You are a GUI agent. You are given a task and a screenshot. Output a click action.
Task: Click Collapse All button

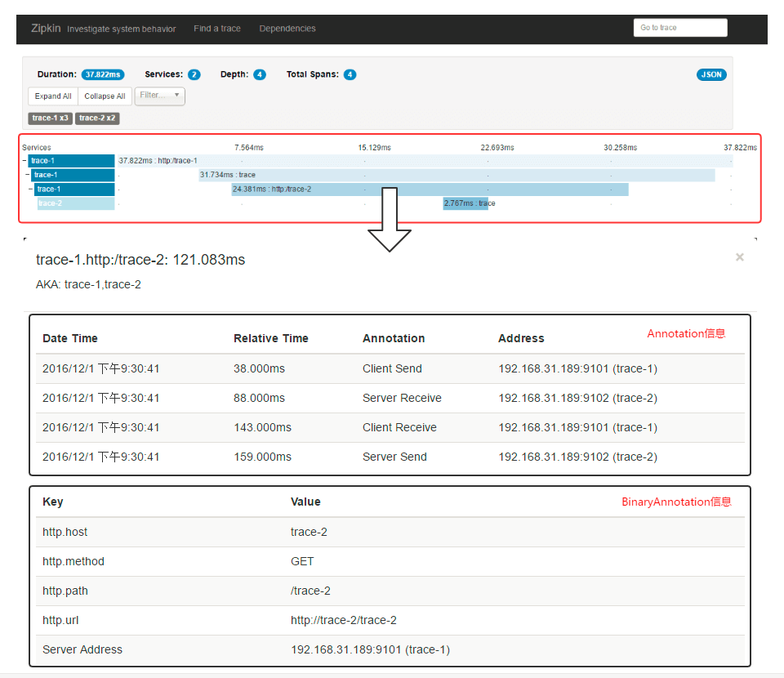[x=105, y=96]
